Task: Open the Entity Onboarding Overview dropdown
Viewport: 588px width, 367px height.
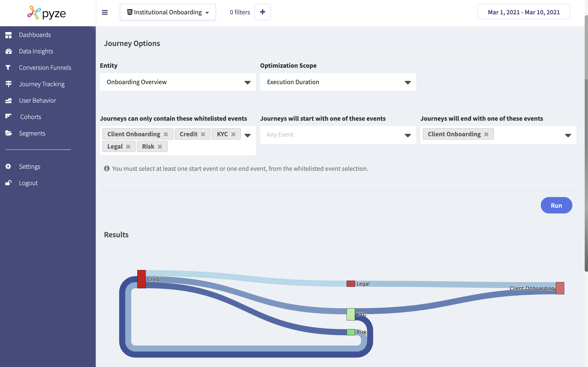Action: (178, 82)
